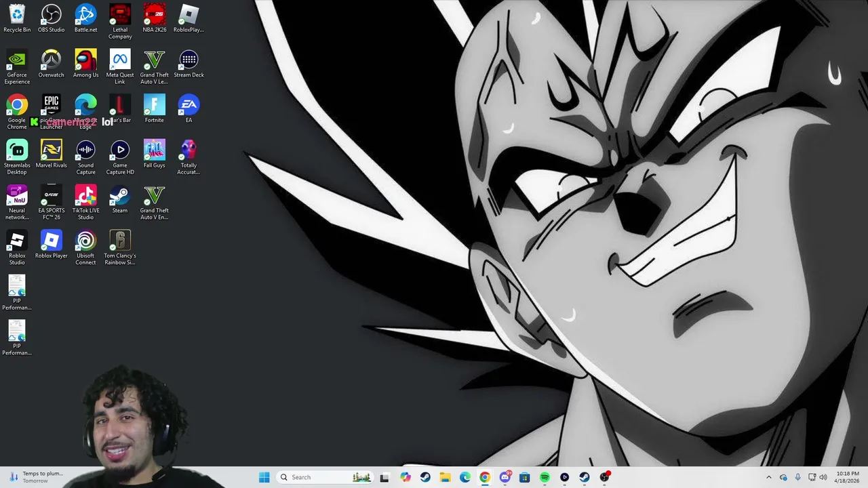Select the Among Us desktop icon
Screen dimensions: 868x488
coord(85,64)
